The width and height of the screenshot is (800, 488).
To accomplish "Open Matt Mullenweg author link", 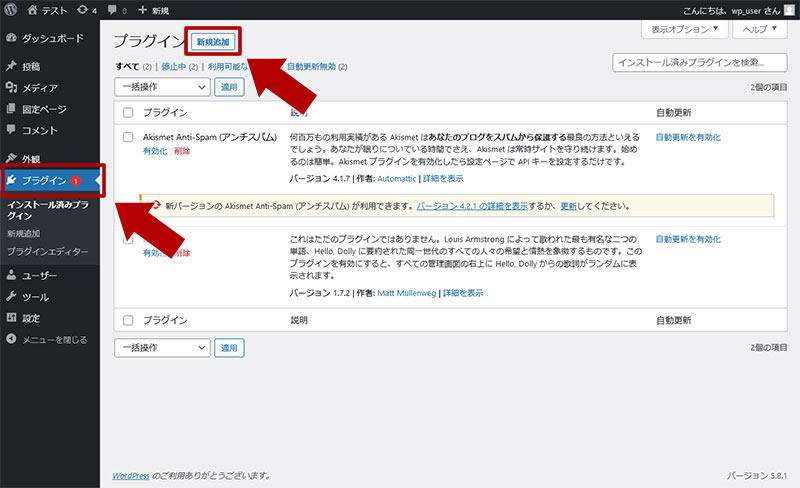I will click(407, 293).
